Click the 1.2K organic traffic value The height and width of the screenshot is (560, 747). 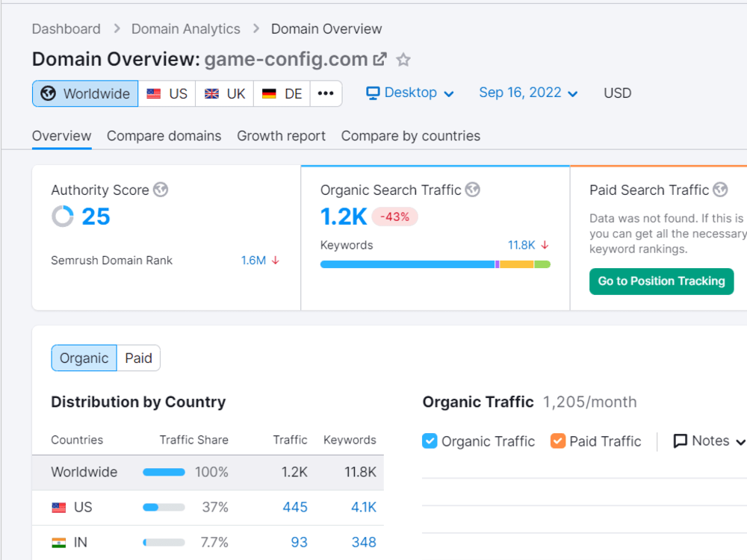coord(344,217)
